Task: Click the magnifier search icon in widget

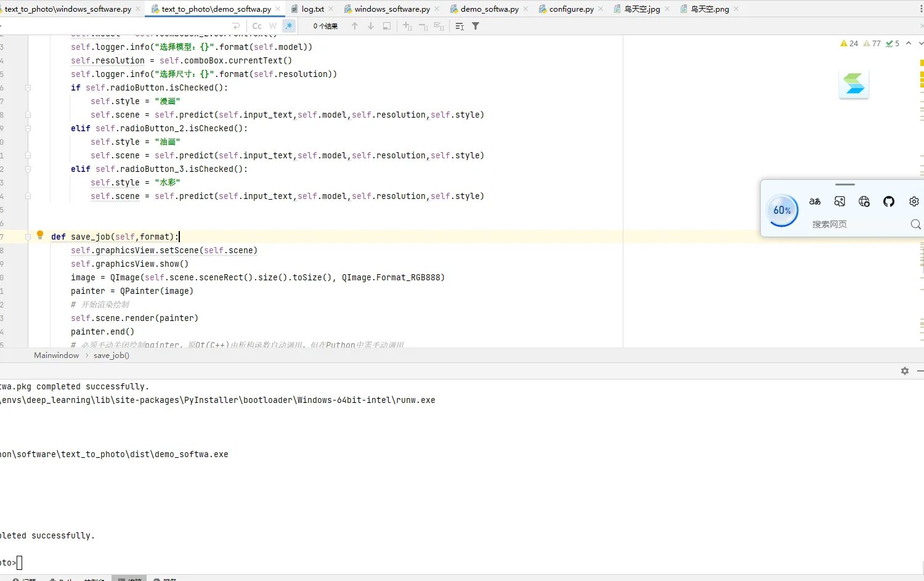Action: (x=916, y=224)
